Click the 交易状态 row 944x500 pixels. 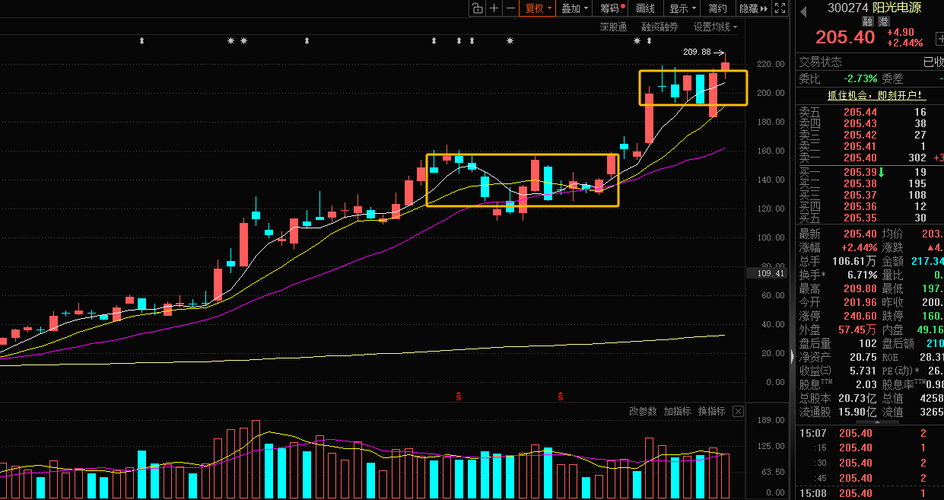[870, 63]
